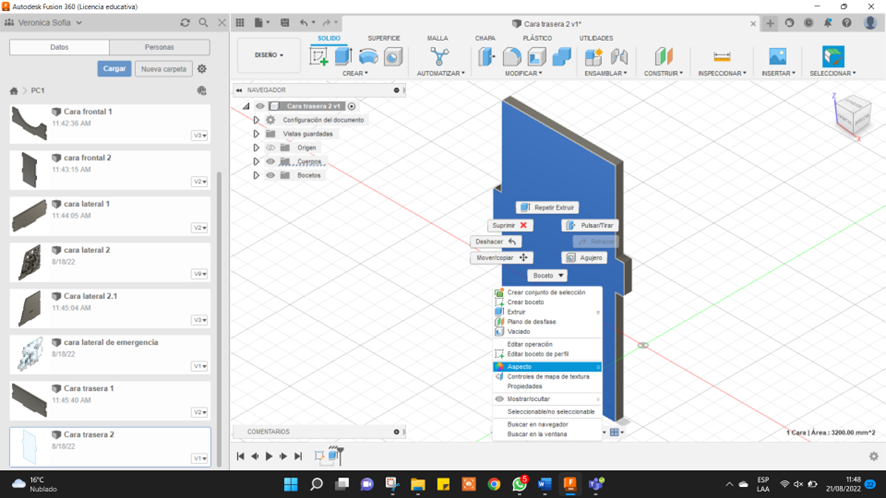The image size is (886, 498).
Task: Open the Automatizar tool icon
Action: [440, 57]
